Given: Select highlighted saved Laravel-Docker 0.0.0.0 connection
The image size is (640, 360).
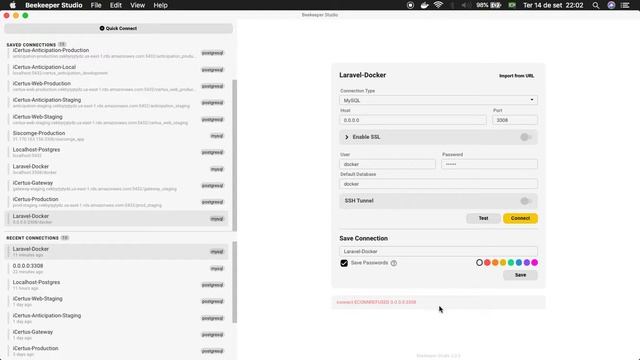Looking at the screenshot, I should [117, 219].
